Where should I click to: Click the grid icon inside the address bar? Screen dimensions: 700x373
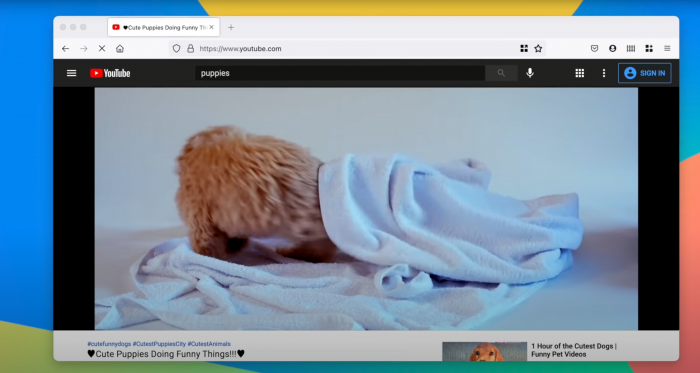524,49
